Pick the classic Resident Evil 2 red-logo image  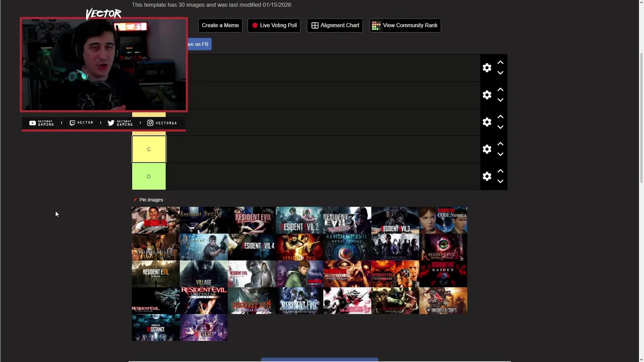point(252,220)
